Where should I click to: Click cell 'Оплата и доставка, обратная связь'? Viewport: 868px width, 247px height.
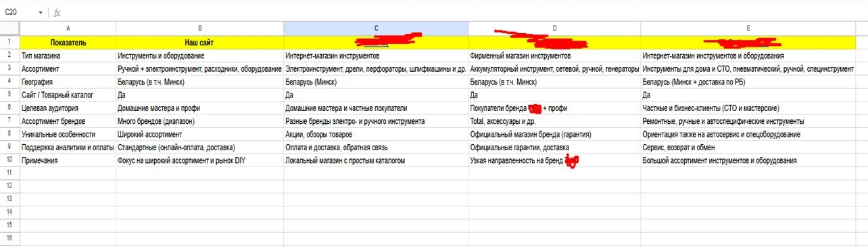376,148
